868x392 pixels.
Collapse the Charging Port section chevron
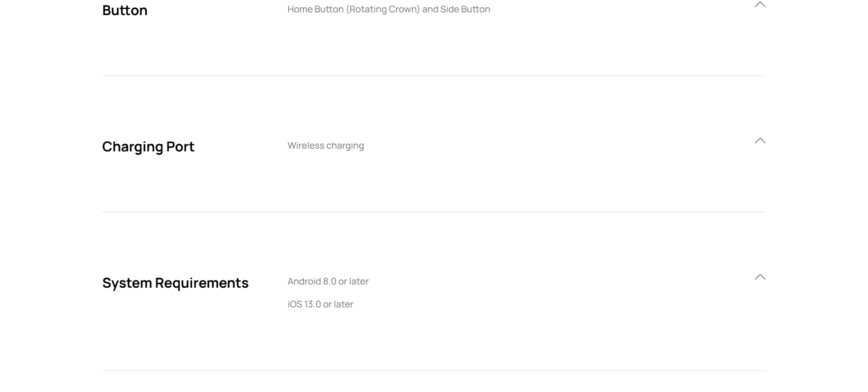[760, 141]
